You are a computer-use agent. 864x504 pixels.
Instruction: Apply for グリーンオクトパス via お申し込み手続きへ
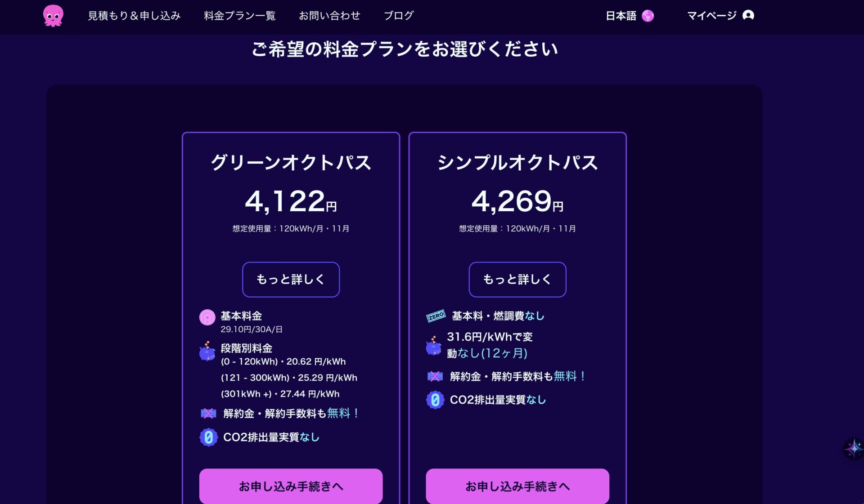click(291, 486)
